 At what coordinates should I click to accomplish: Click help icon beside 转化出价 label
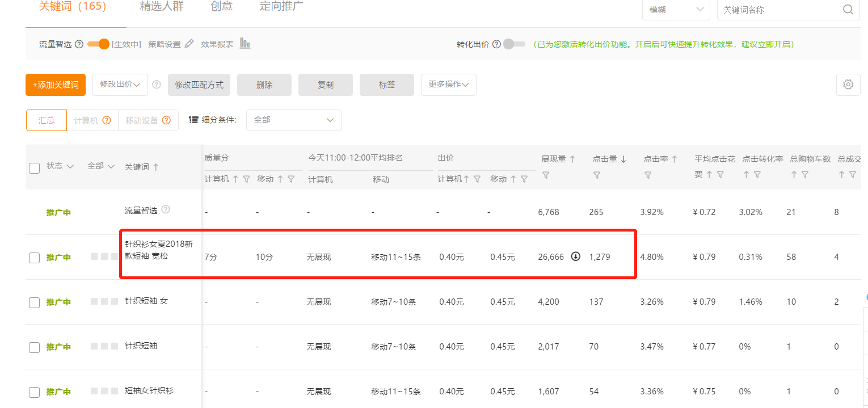click(x=496, y=44)
